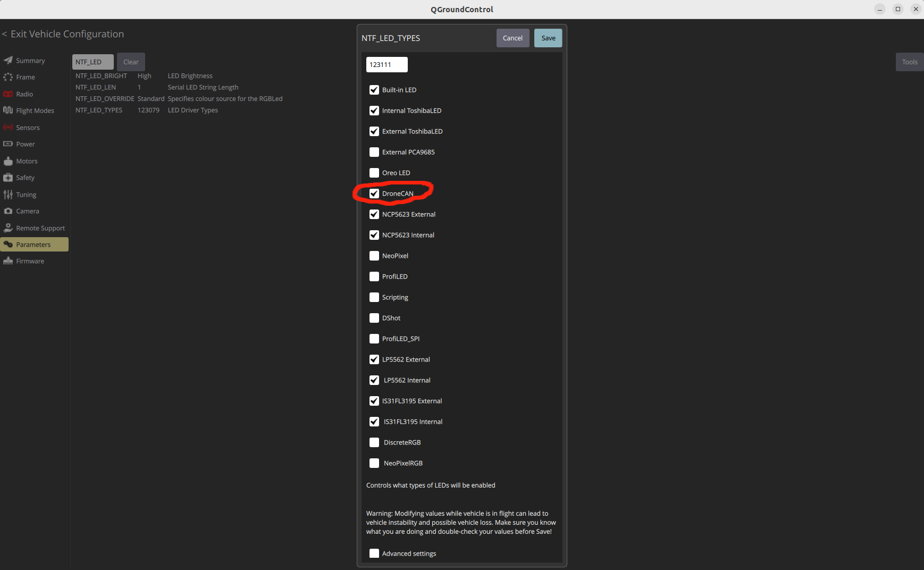Open the Safety settings page

coord(25,178)
